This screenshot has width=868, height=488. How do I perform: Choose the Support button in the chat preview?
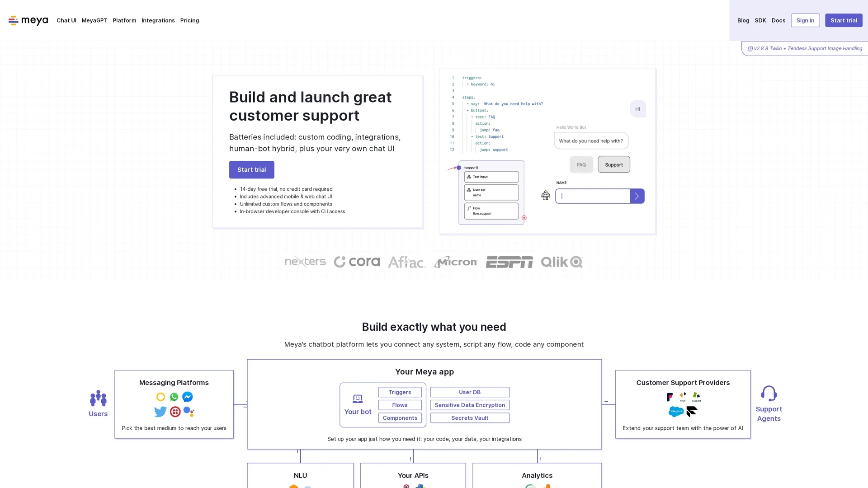(614, 165)
